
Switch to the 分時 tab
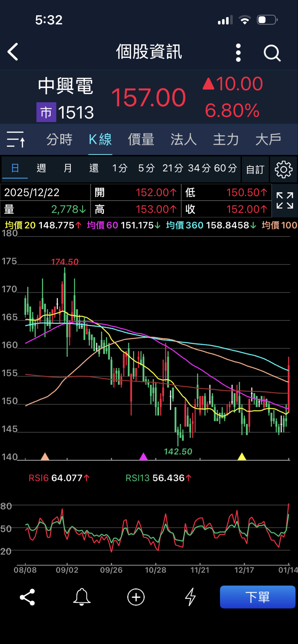coord(59,139)
